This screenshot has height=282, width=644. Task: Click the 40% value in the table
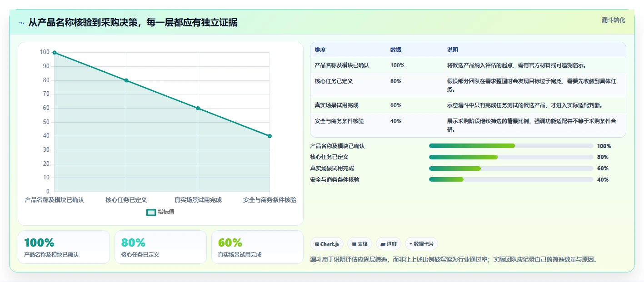click(396, 121)
